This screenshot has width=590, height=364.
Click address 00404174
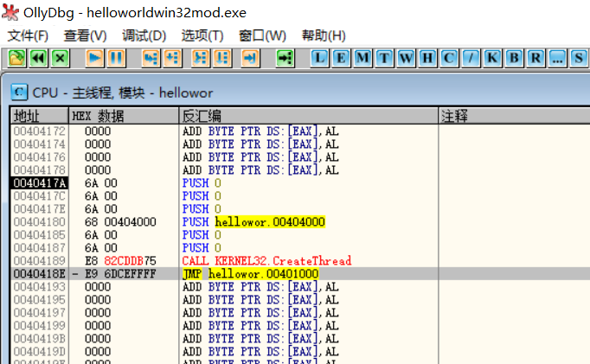tap(40, 144)
